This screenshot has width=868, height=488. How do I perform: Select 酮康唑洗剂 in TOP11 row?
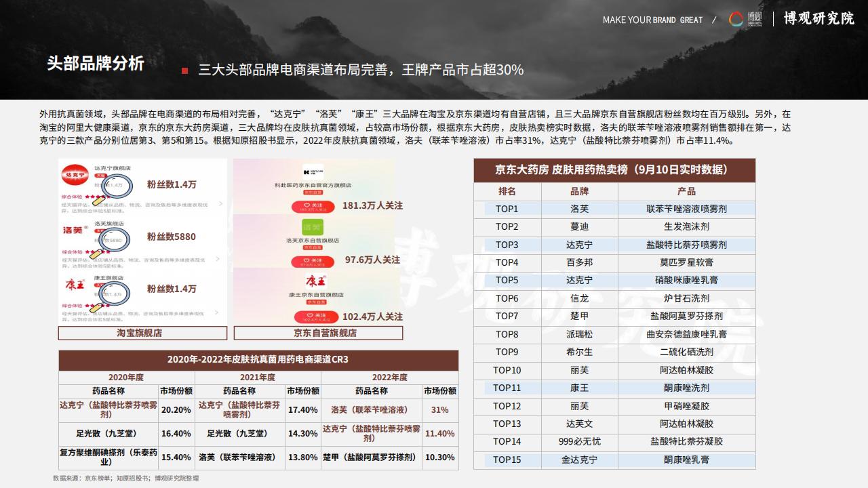point(686,388)
